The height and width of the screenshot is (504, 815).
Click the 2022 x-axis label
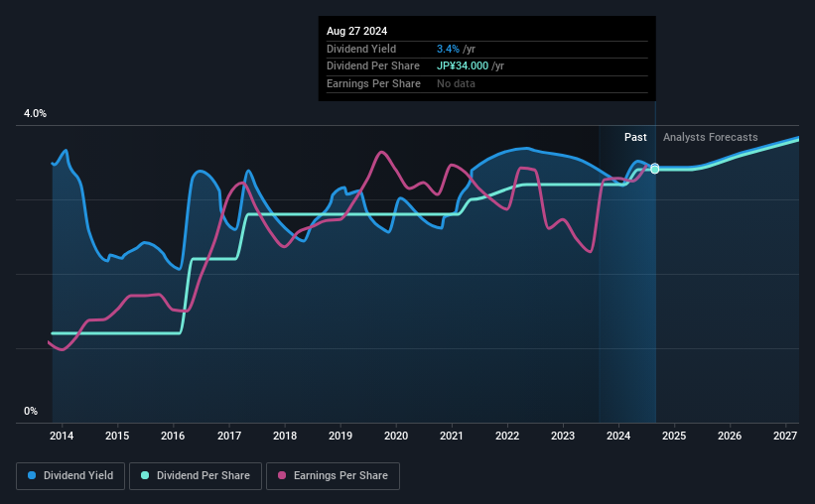[507, 436]
